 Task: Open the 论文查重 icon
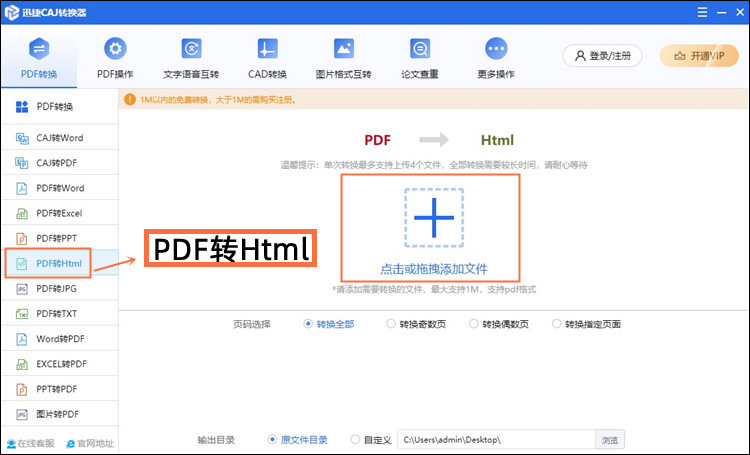point(420,49)
